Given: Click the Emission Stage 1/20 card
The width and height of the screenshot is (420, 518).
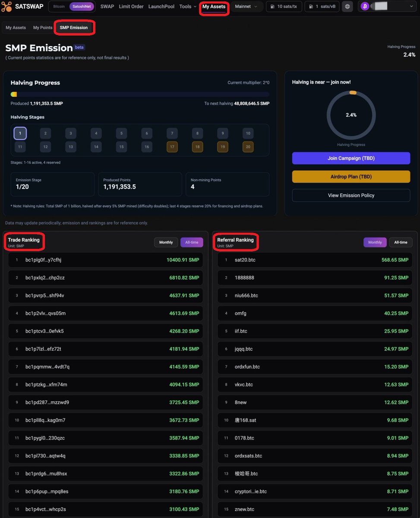Looking at the screenshot, I should coord(52,184).
